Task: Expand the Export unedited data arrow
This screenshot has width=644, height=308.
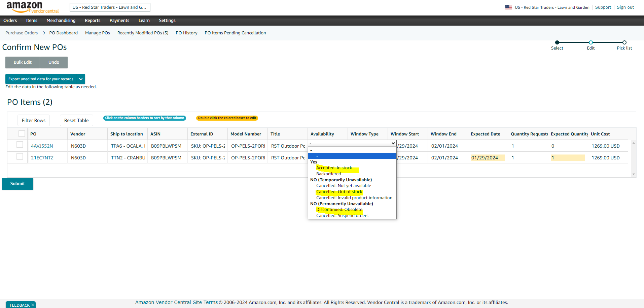Action: [x=81, y=79]
